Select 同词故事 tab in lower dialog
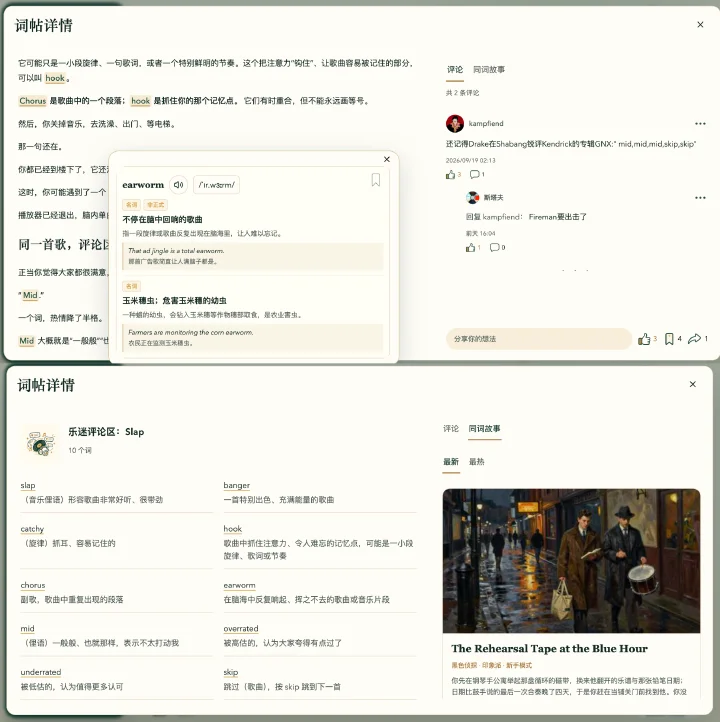The height and width of the screenshot is (722, 720). [484, 429]
